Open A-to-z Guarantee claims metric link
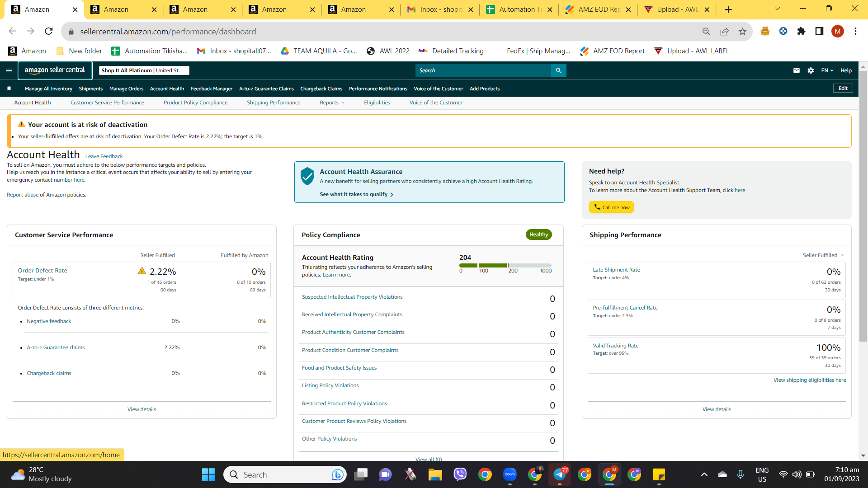This screenshot has height=488, width=868. [56, 347]
